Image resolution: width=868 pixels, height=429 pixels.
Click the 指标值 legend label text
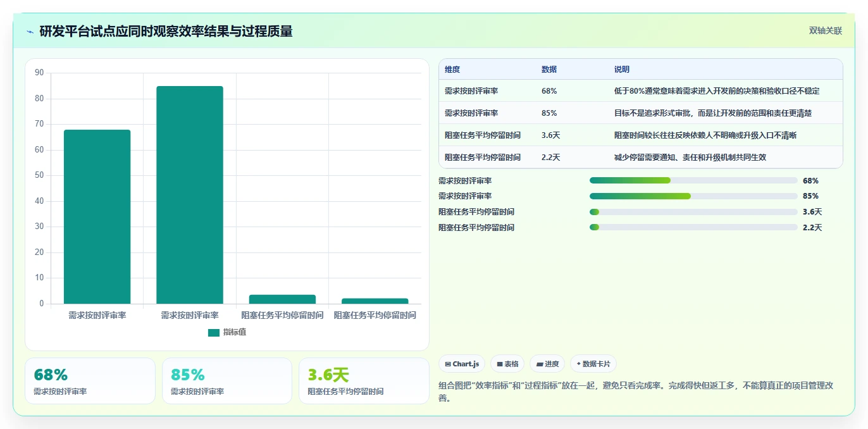(234, 332)
